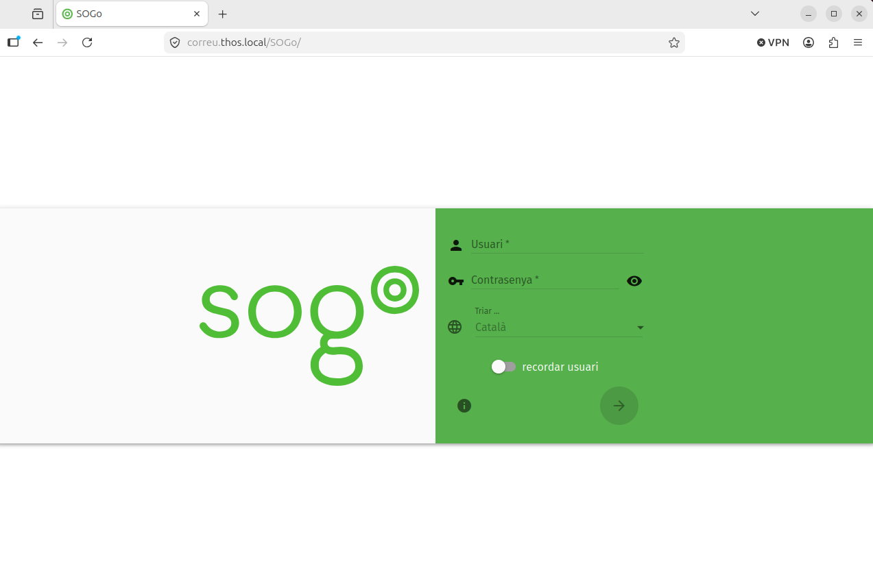Open the VPN button

coord(773,42)
